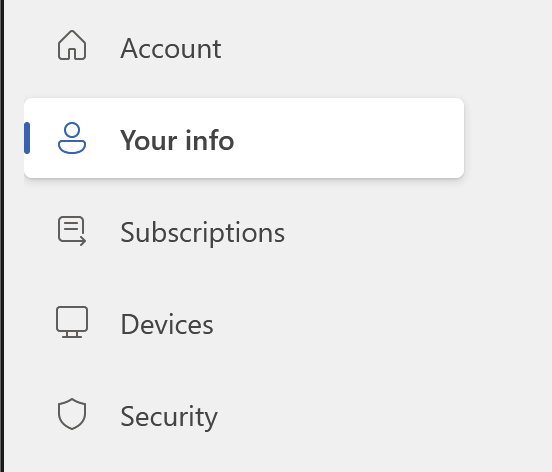This screenshot has width=552, height=472.
Task: Click the stand of the Devices monitor icon
Action: [x=72, y=335]
